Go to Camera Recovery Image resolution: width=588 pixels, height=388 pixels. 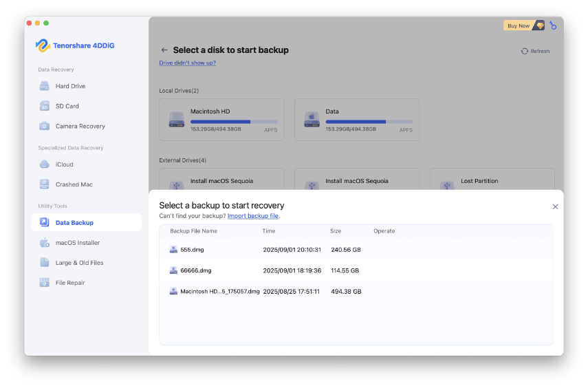tap(87, 126)
